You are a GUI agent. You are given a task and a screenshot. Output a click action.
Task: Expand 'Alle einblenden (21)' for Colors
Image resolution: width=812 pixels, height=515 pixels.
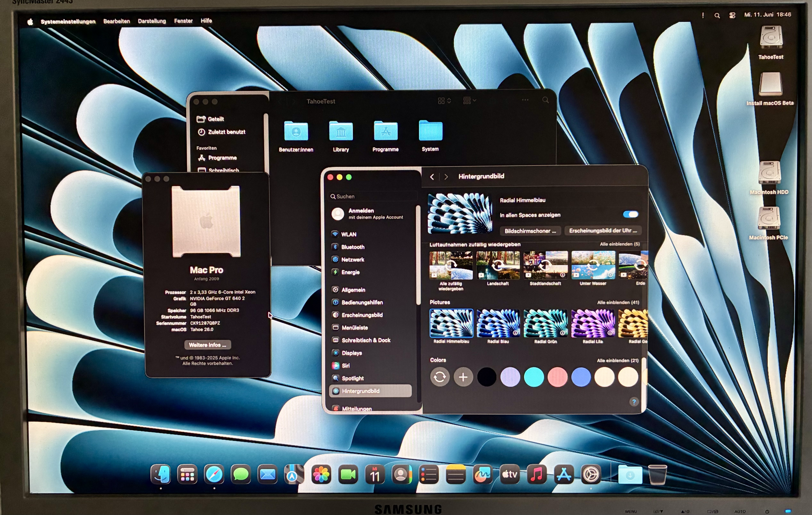click(x=617, y=360)
